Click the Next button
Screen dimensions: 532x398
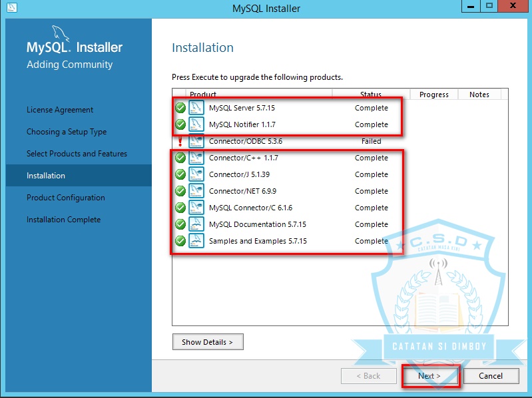(x=429, y=375)
